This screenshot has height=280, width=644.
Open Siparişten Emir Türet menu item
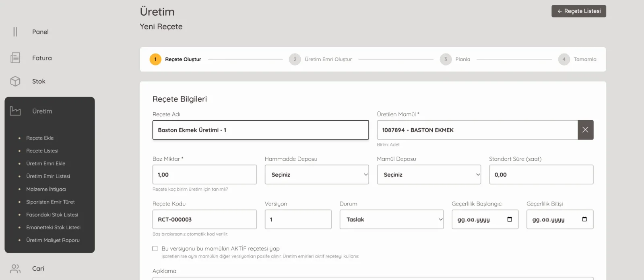[x=50, y=202]
